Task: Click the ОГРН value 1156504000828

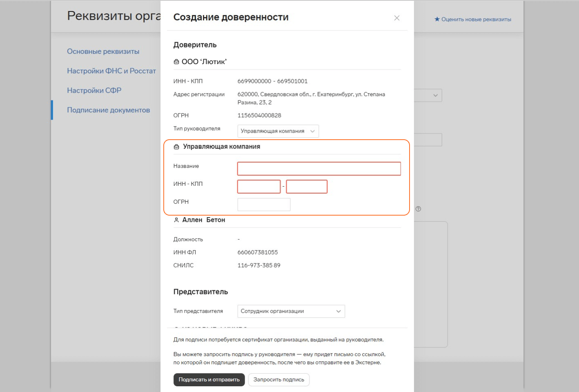Action: [x=259, y=116]
